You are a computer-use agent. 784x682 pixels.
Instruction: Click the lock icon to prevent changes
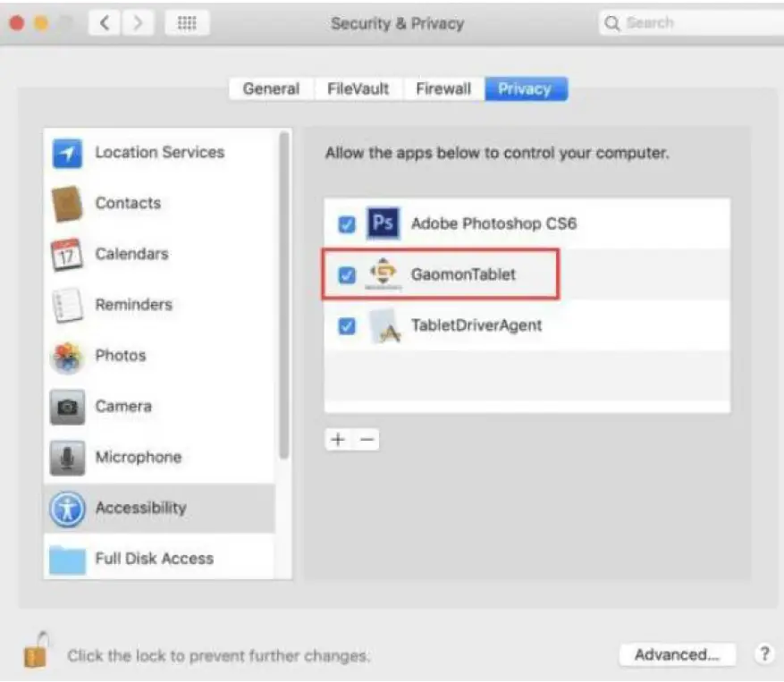[36, 650]
